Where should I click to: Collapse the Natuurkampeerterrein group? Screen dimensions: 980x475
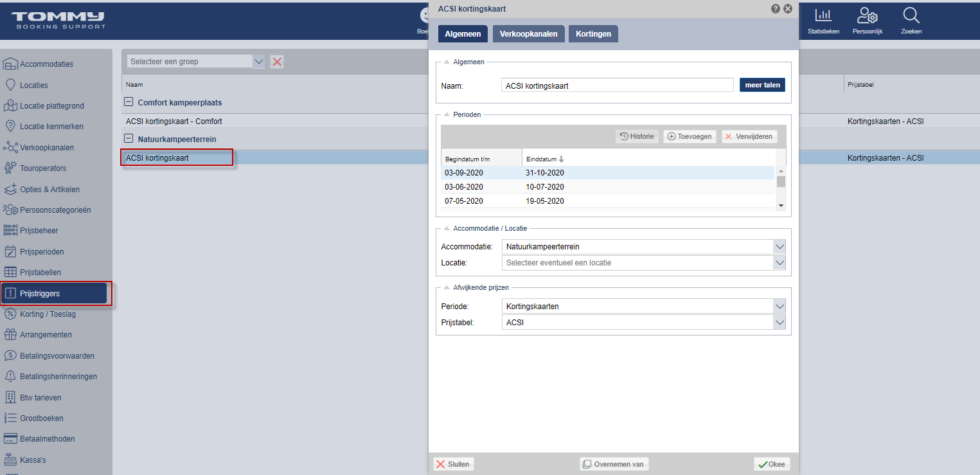(x=129, y=139)
